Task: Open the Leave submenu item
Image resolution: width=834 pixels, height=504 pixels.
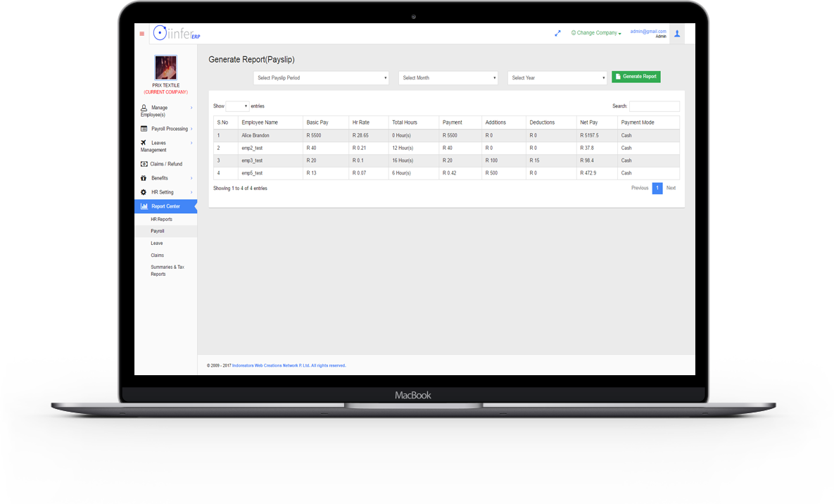Action: [156, 244]
